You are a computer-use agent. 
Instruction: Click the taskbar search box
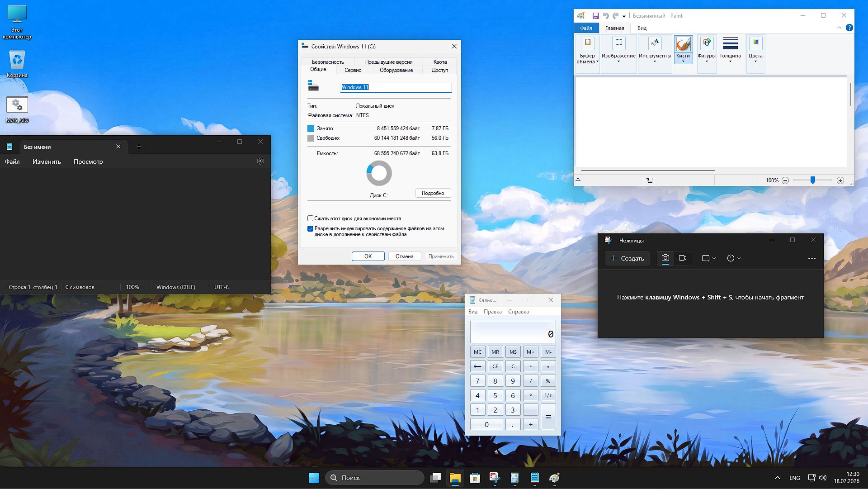click(375, 478)
